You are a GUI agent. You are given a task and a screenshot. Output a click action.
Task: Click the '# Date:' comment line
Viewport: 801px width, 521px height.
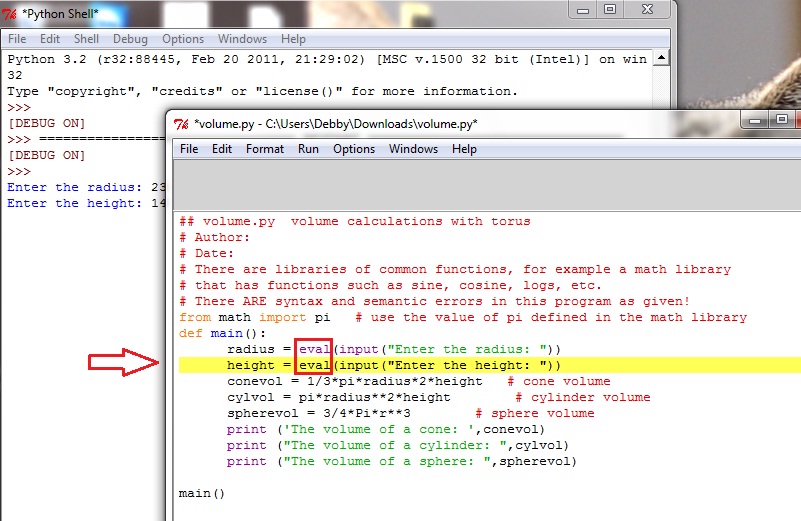tap(206, 253)
